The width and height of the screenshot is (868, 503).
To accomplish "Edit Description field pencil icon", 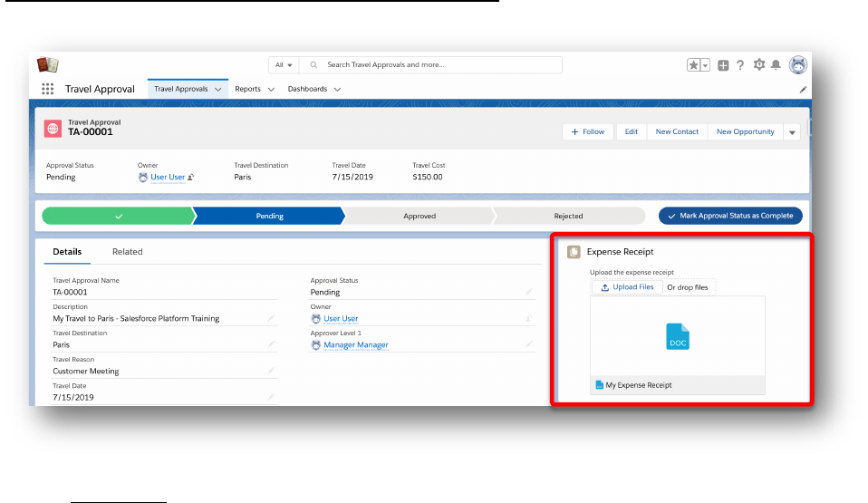I will tap(271, 318).
